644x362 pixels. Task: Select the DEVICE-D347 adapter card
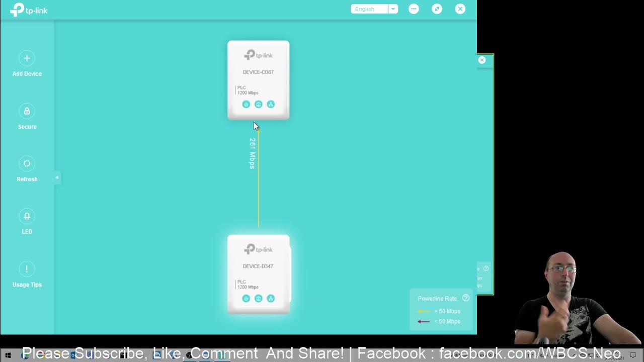click(x=259, y=275)
